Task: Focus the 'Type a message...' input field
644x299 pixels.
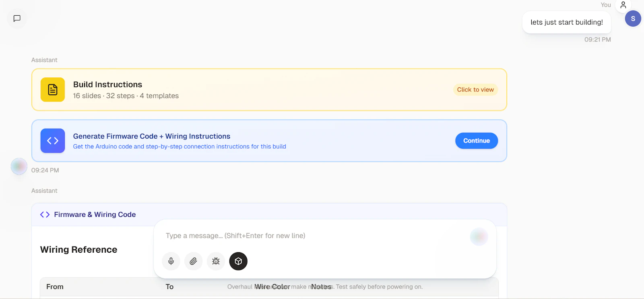Action: coord(314,236)
